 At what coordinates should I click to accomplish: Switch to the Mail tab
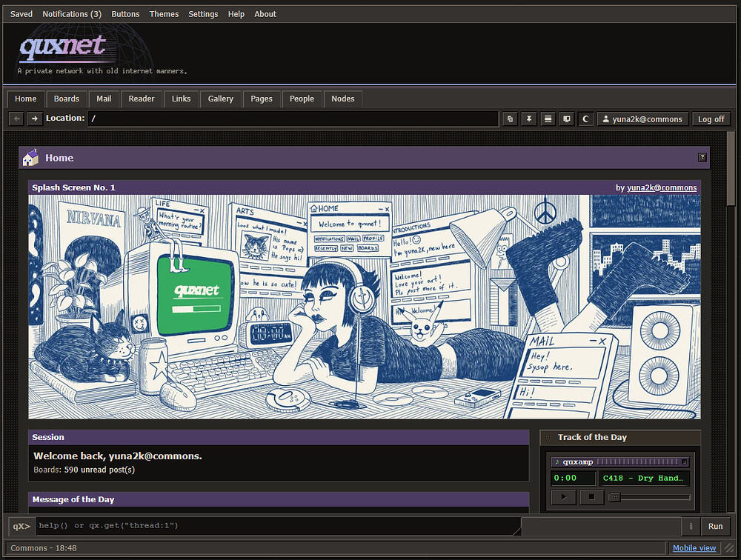(104, 99)
